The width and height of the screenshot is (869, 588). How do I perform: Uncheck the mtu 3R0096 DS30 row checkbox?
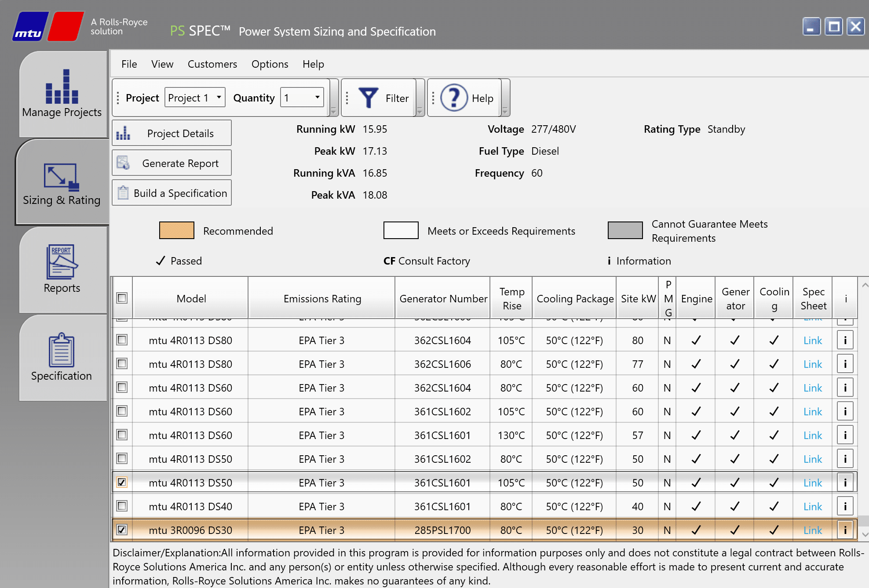[122, 530]
